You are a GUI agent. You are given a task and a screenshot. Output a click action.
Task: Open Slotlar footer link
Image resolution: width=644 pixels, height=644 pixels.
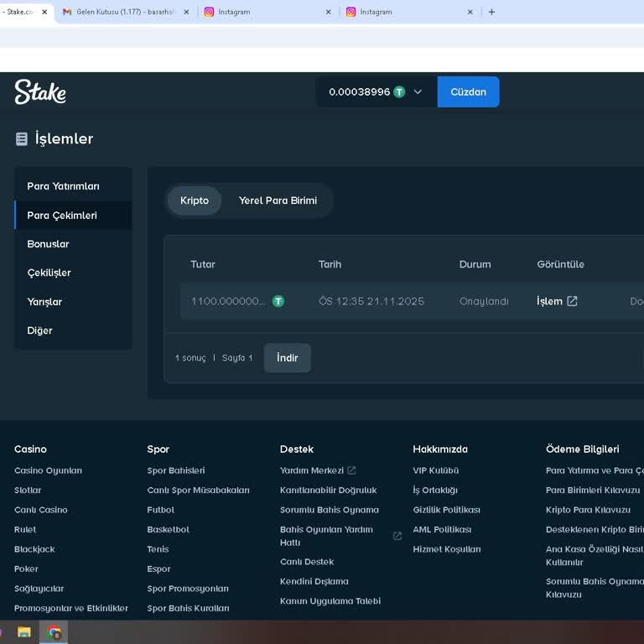pos(28,490)
